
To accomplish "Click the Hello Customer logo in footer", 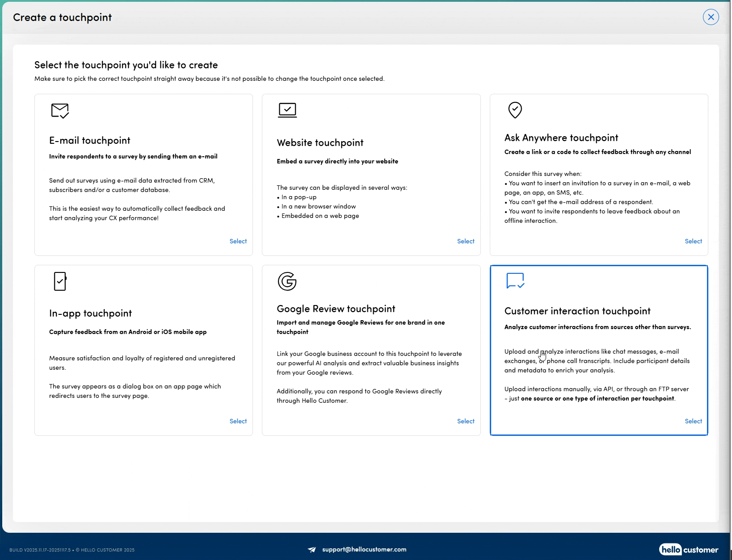I will pos(688,549).
